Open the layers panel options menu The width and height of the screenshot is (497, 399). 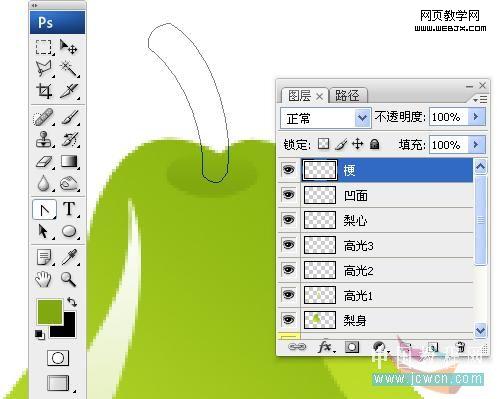click(x=480, y=99)
